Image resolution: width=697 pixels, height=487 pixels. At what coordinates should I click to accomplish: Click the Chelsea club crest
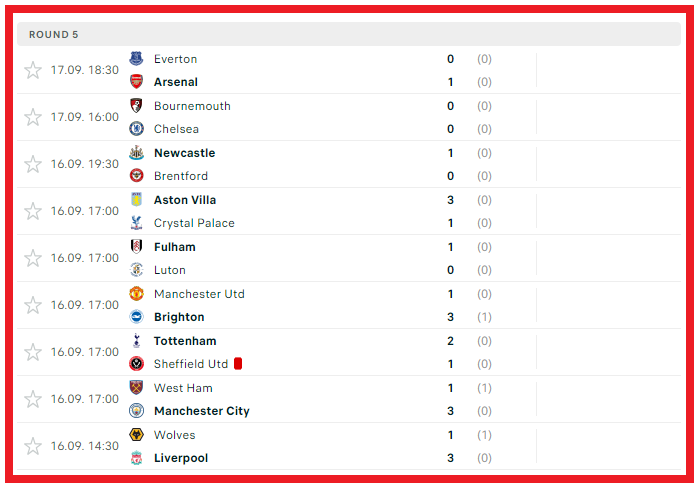click(136, 129)
